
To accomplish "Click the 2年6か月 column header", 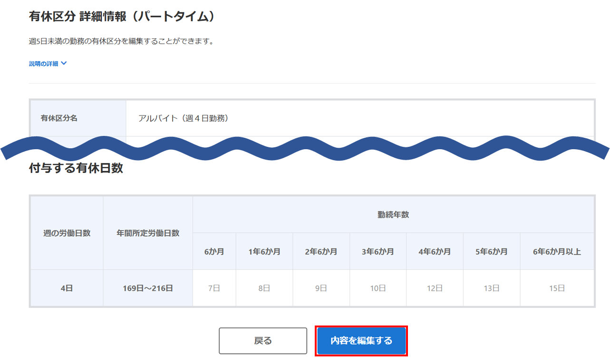I will coord(321,251).
